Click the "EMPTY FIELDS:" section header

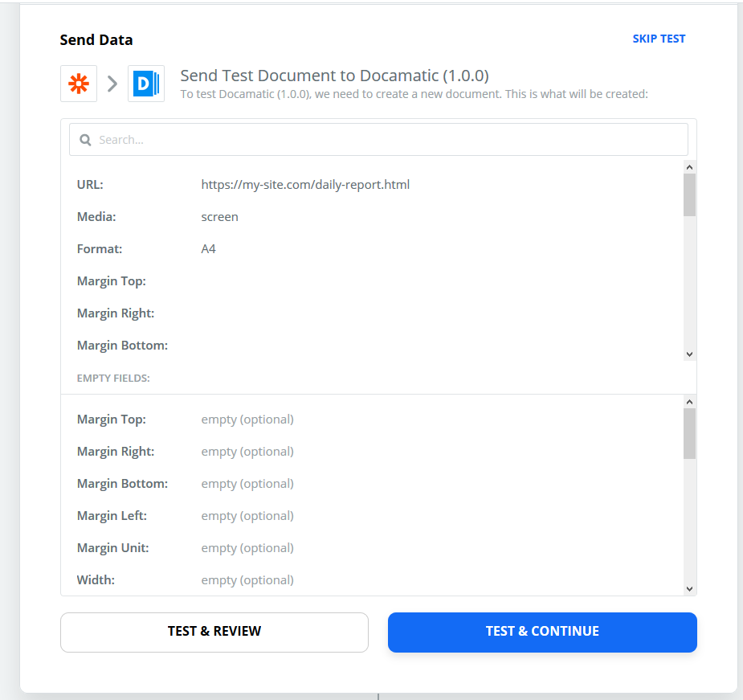113,378
